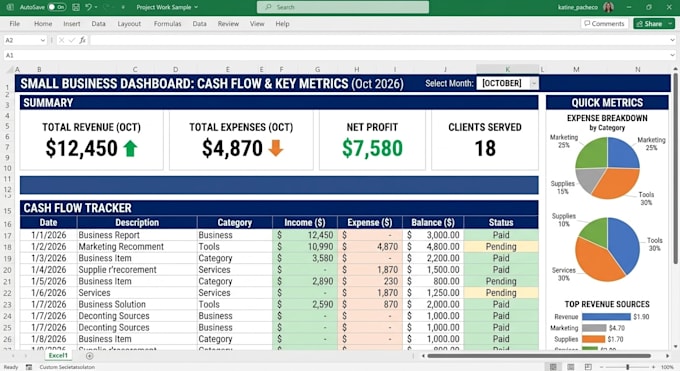Click the Undo arrow icon
Screen dimensions: 680x371
(x=88, y=7)
